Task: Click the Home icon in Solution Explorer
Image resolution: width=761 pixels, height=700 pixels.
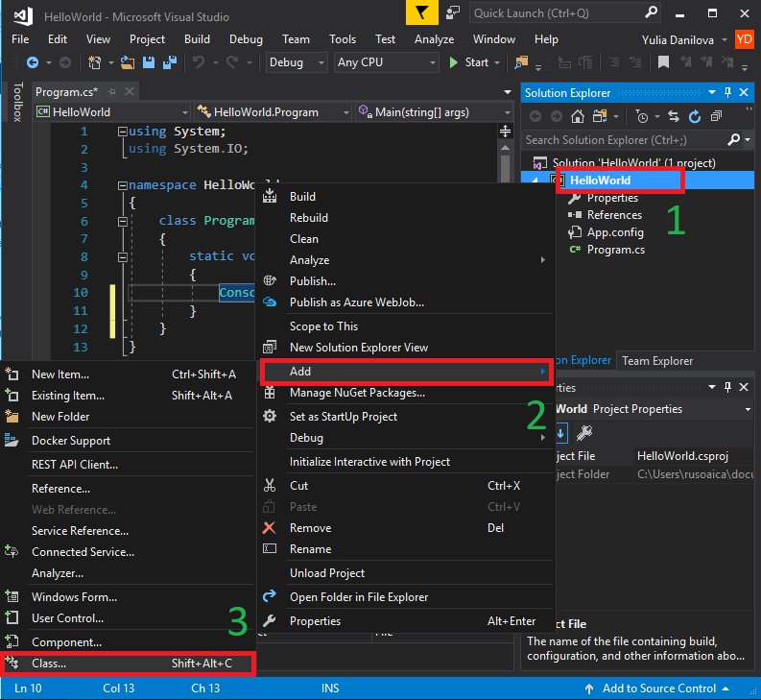Action: click(x=578, y=116)
